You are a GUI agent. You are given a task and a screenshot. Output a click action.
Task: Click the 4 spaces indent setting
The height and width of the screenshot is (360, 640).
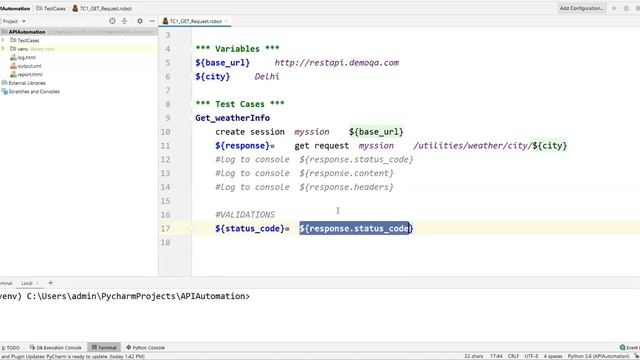pyautogui.click(x=553, y=356)
